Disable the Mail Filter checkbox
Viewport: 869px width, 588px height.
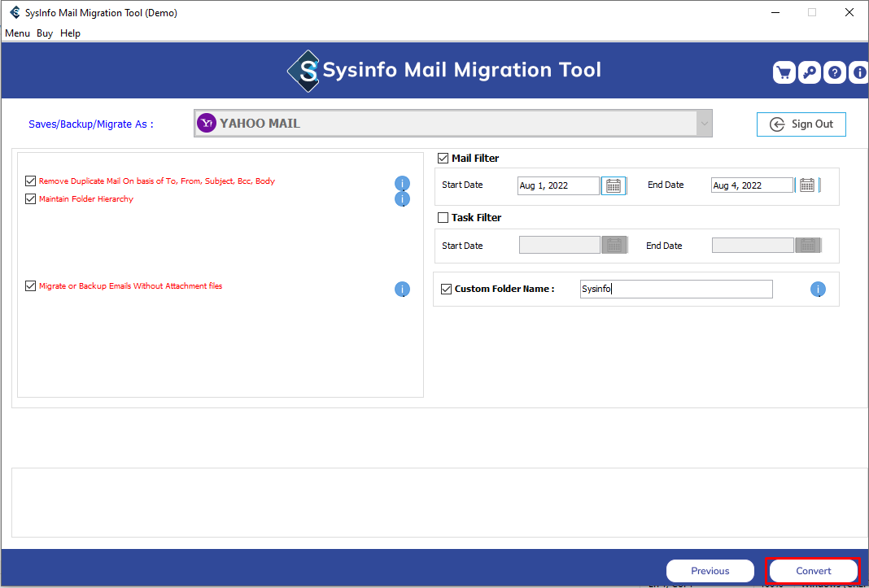[x=443, y=159]
